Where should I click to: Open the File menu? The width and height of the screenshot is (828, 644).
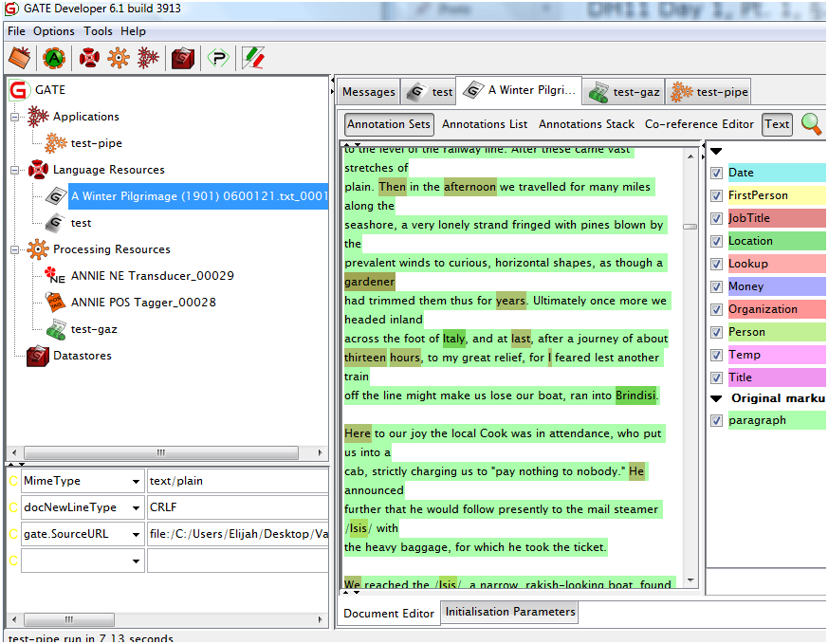click(x=16, y=31)
